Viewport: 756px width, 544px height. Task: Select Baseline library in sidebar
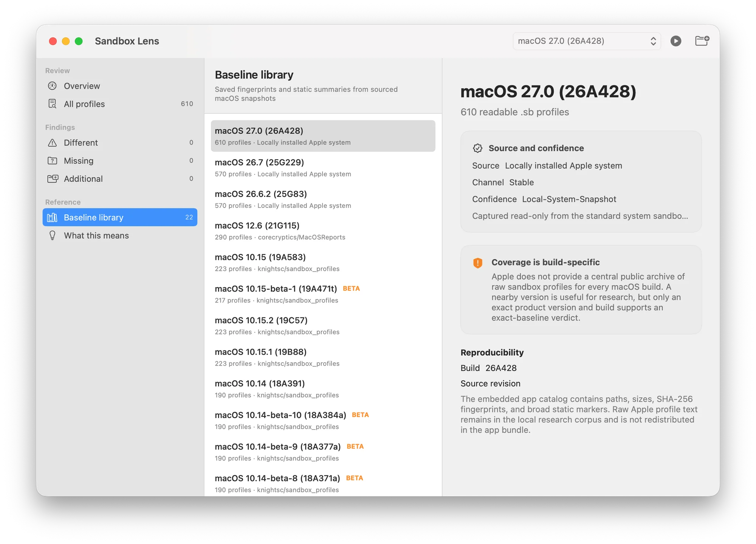pyautogui.click(x=120, y=217)
